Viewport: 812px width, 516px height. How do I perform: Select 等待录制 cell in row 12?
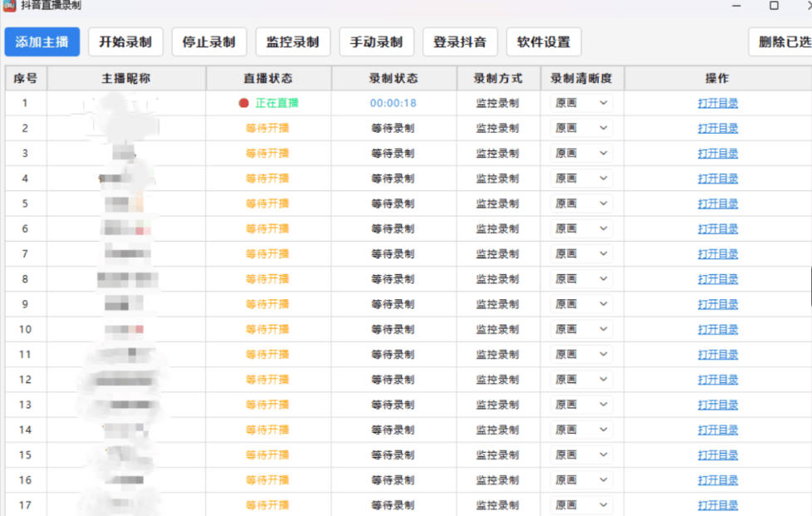tap(393, 379)
